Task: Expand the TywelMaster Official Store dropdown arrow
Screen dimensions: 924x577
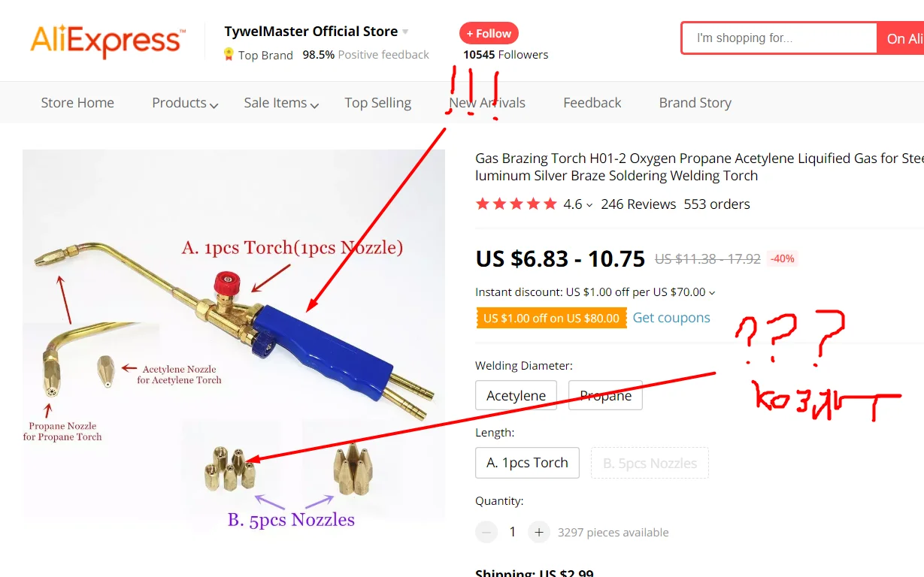Action: click(x=405, y=32)
